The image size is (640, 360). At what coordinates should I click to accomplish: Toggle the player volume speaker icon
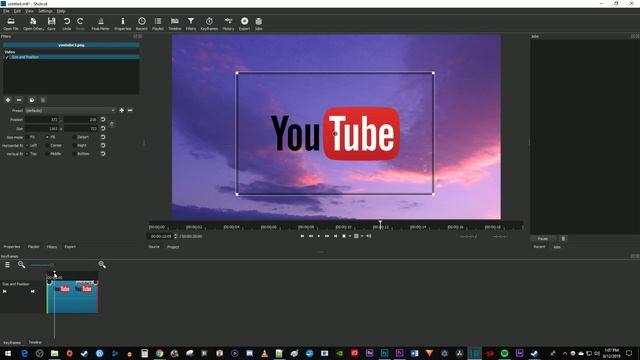[369, 236]
